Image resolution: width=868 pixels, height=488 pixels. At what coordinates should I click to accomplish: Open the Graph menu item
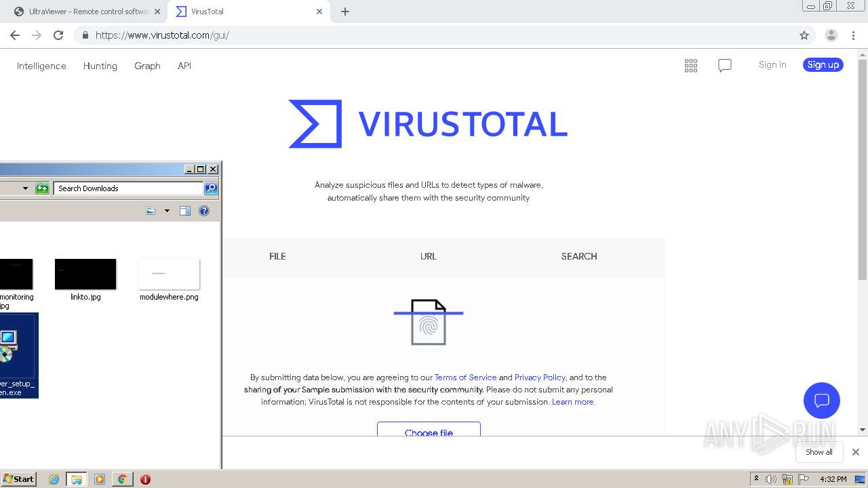[147, 66]
